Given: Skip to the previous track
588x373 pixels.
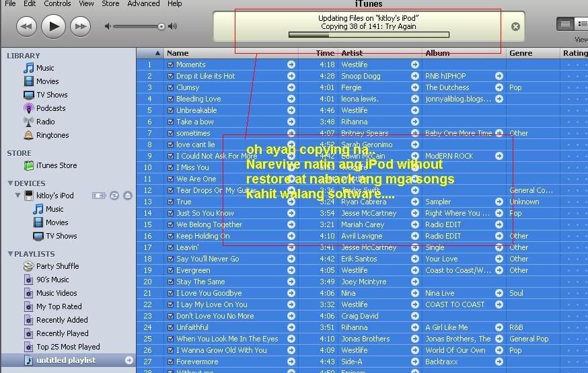Looking at the screenshot, I should 26,26.
